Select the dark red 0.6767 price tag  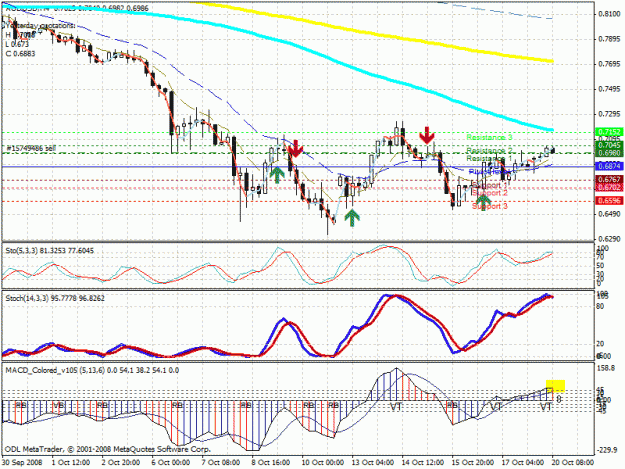[609, 180]
